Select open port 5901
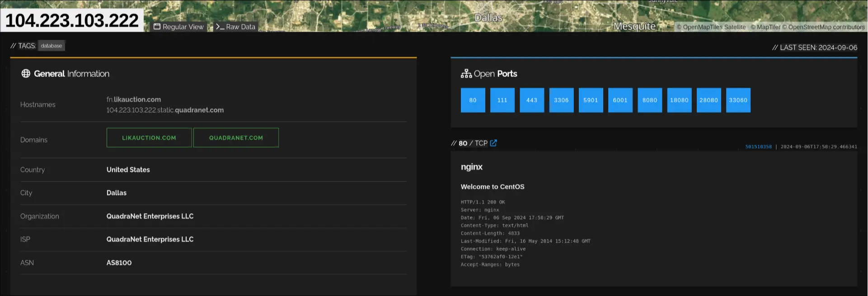 (591, 100)
